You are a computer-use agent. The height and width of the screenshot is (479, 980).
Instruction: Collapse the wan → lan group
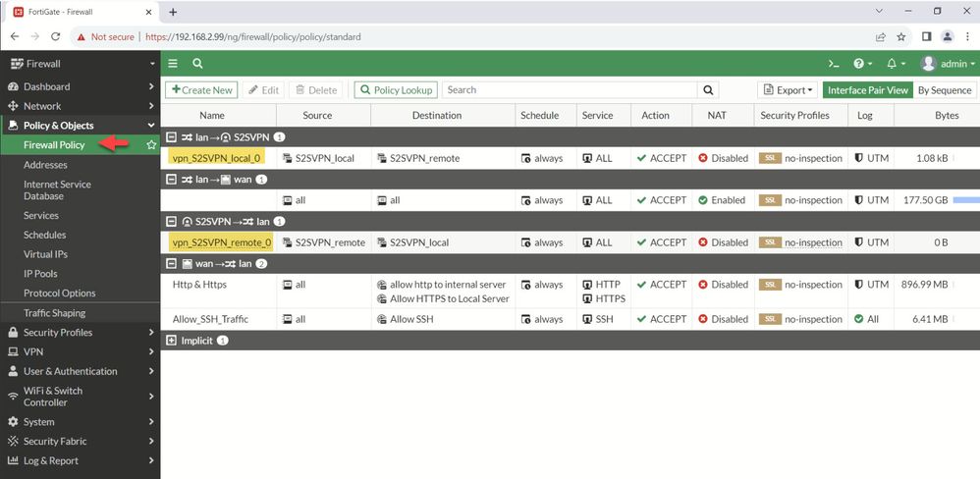pyautogui.click(x=171, y=263)
